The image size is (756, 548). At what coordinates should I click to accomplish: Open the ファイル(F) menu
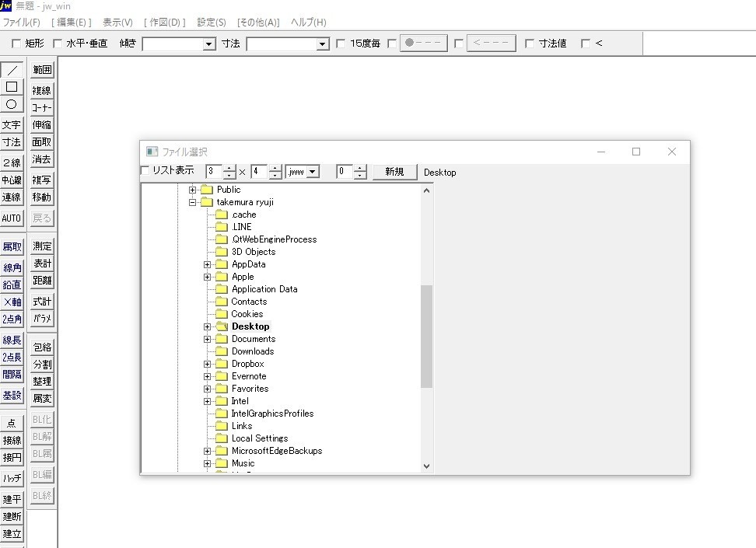(x=22, y=23)
